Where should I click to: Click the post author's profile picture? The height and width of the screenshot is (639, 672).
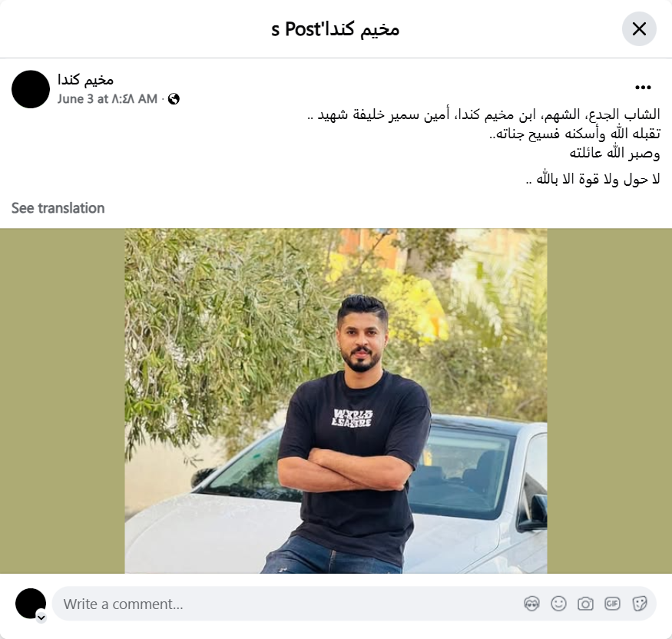[31, 89]
